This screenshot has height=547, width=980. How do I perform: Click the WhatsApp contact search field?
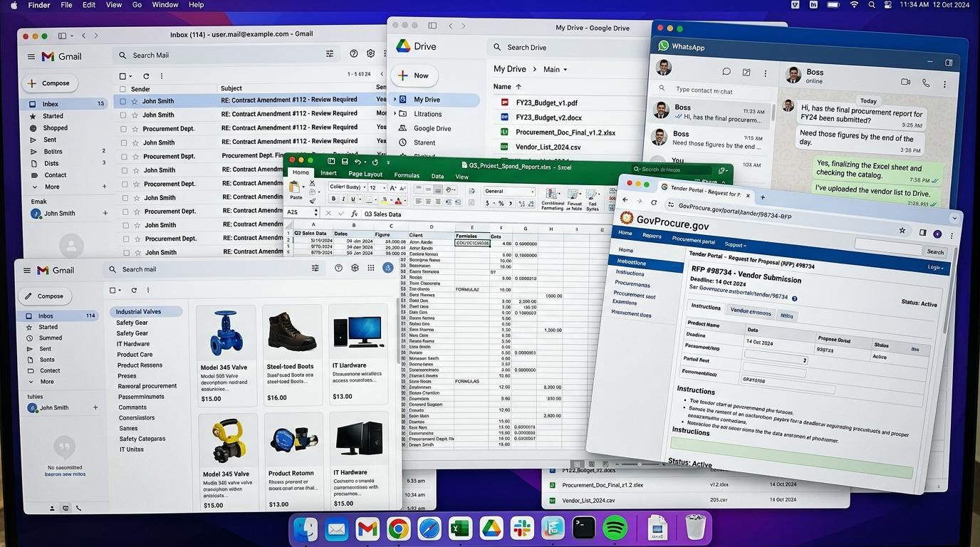(712, 90)
